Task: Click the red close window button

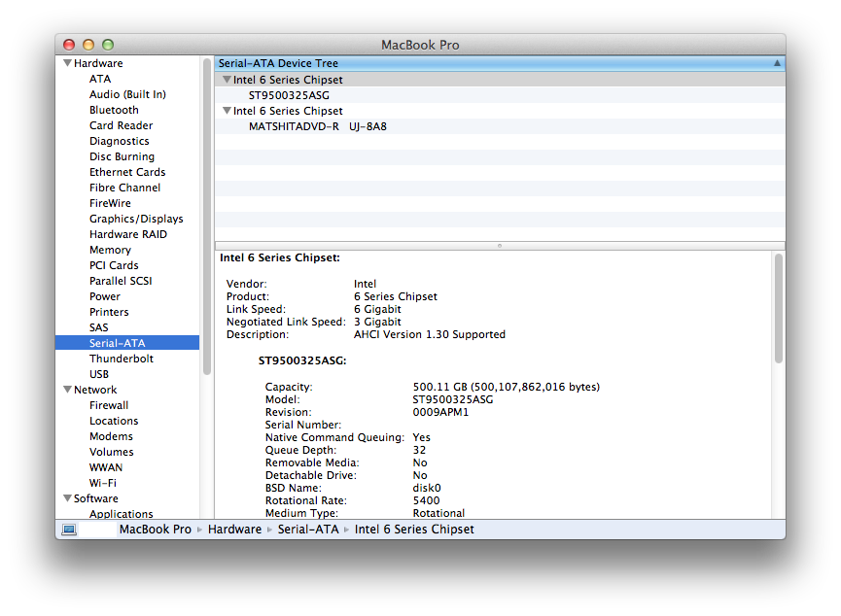Action: pos(69,45)
